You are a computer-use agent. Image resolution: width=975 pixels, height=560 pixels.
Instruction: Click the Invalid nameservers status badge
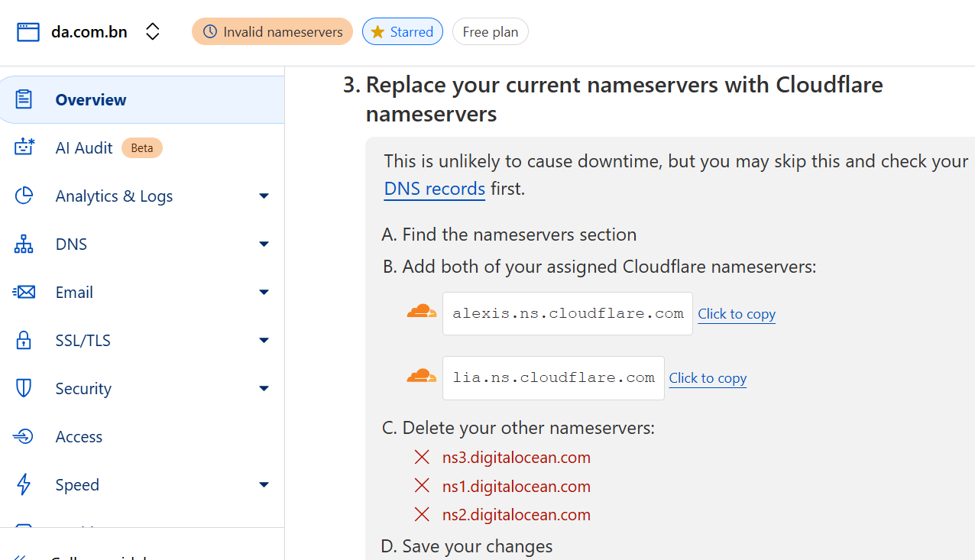[x=272, y=31]
